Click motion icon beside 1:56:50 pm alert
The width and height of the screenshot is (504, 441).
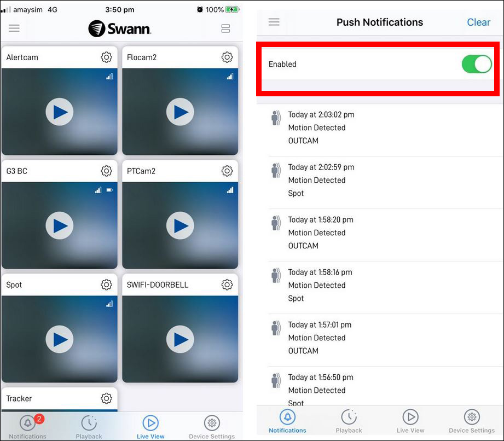(x=276, y=380)
